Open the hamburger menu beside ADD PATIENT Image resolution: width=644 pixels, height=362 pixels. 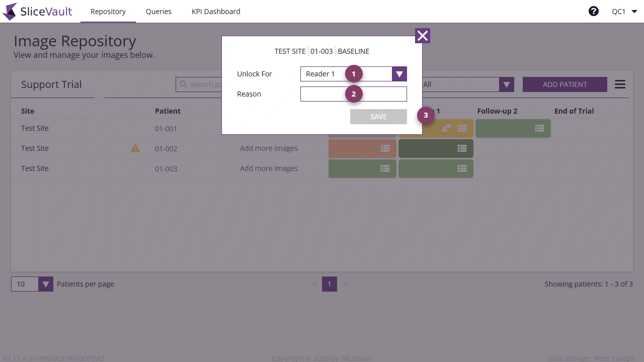coord(620,84)
